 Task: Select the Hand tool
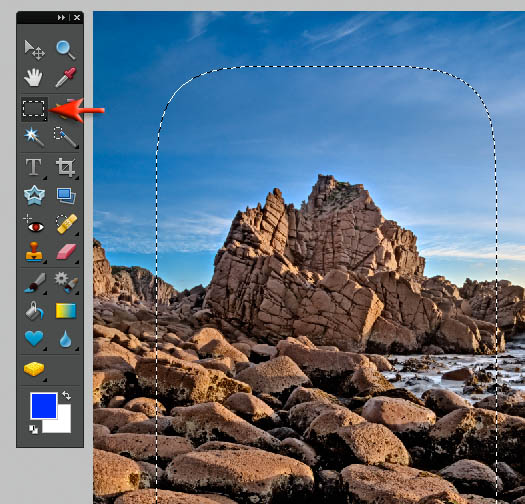click(x=33, y=77)
